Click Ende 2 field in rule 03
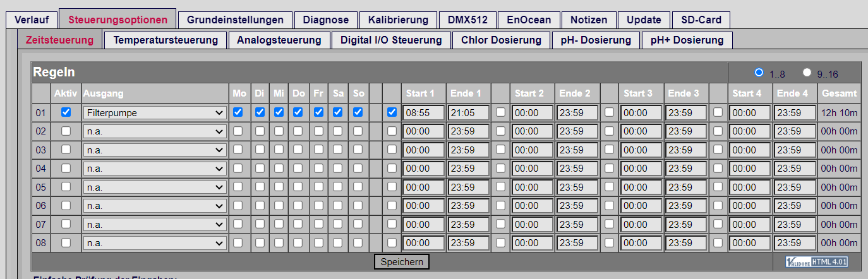This screenshot has width=868, height=279. (577, 150)
